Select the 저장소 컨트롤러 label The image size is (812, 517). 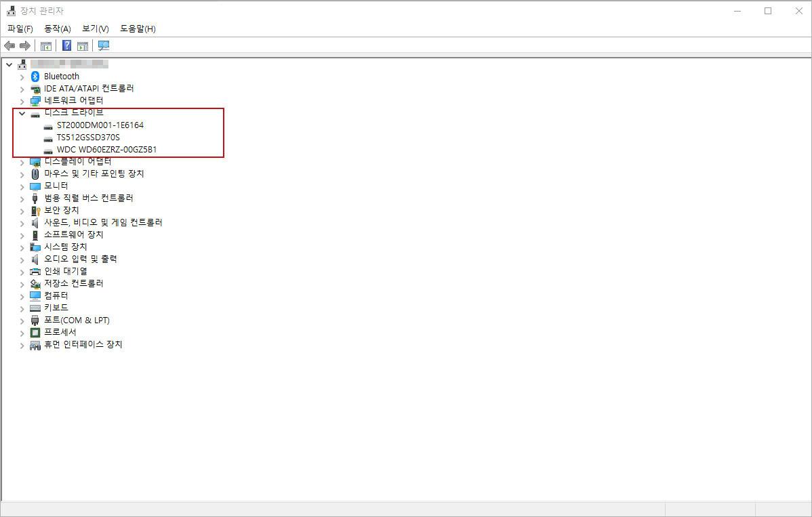73,284
